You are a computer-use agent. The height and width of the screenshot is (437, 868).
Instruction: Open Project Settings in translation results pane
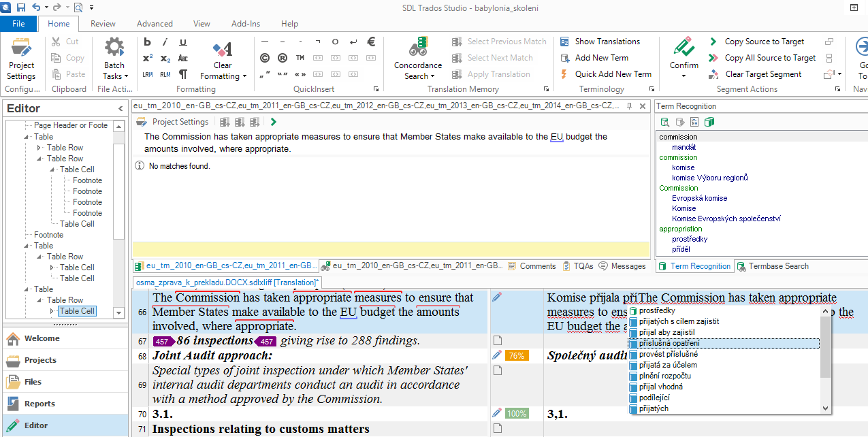pos(172,122)
